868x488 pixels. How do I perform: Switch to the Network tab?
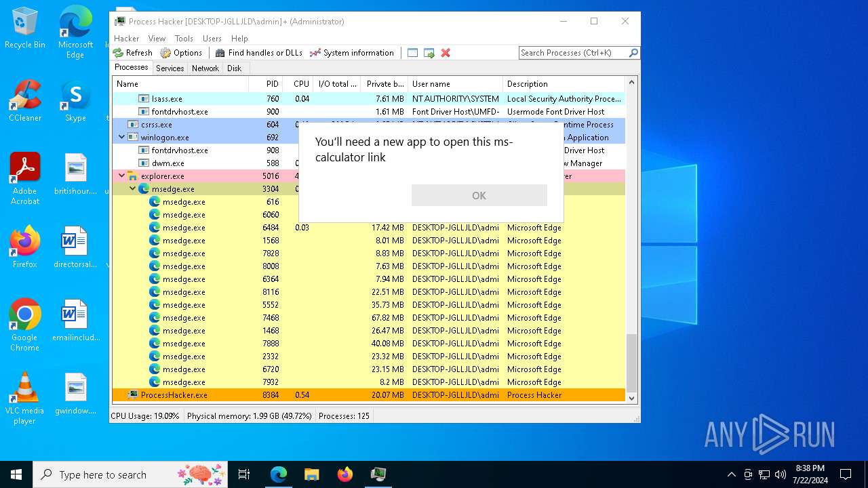[205, 68]
